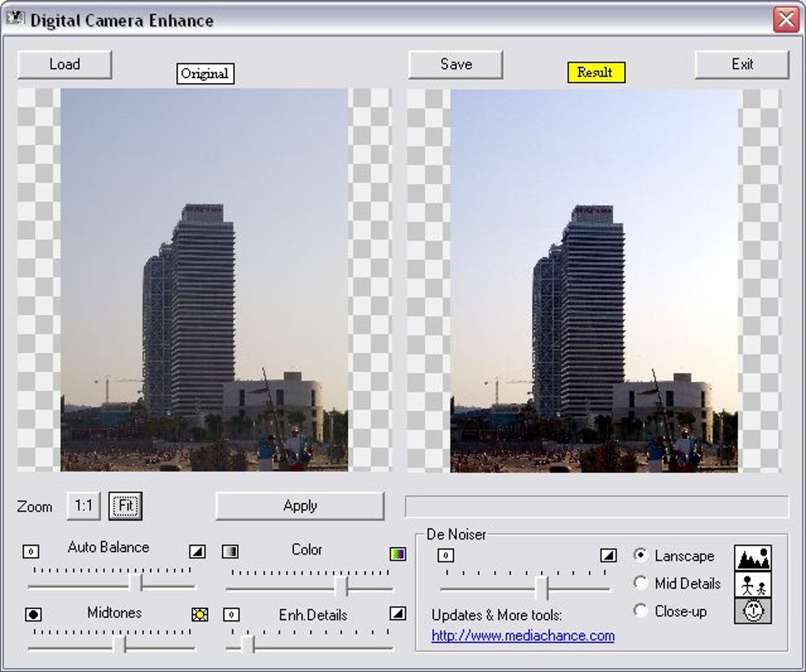Click the close-up smiley face icon
Viewport: 806px width, 672px height.
click(x=752, y=611)
